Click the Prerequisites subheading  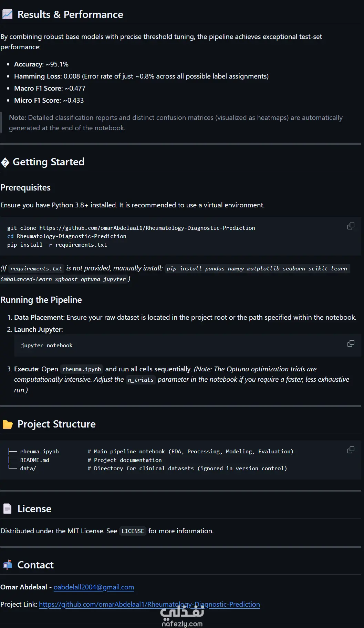(x=25, y=188)
